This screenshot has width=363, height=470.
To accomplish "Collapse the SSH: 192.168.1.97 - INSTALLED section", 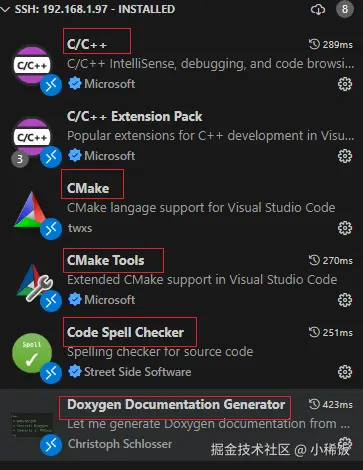I will pyautogui.click(x=5, y=9).
